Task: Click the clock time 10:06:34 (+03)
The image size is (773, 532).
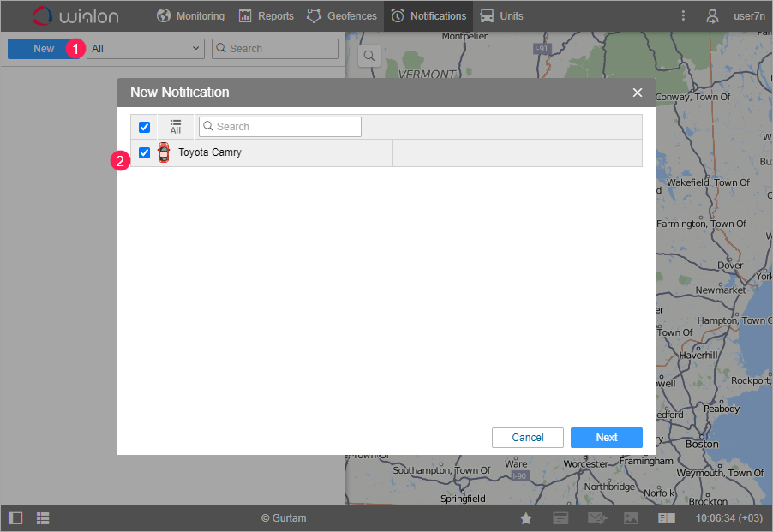Action: point(729,518)
